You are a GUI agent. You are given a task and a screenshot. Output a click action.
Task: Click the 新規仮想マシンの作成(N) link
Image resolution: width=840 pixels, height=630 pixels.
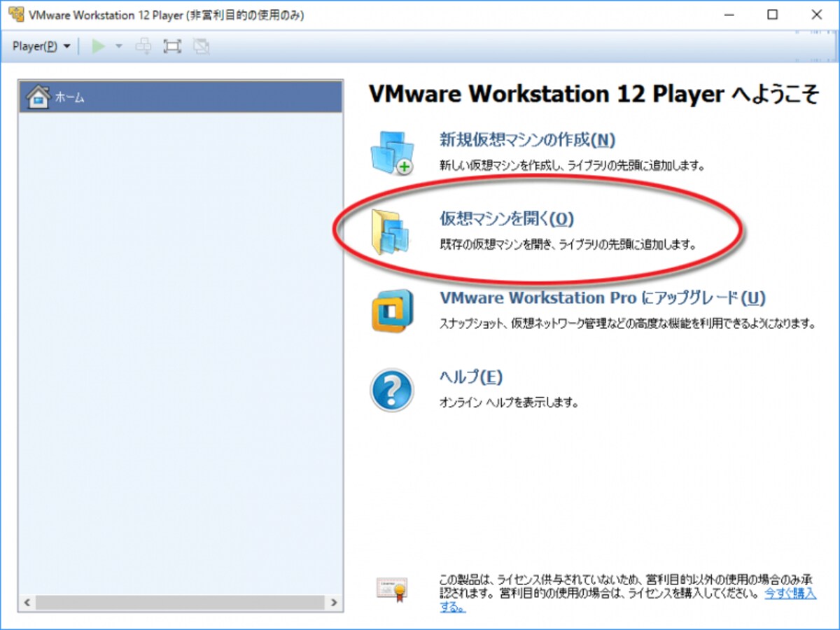(527, 140)
